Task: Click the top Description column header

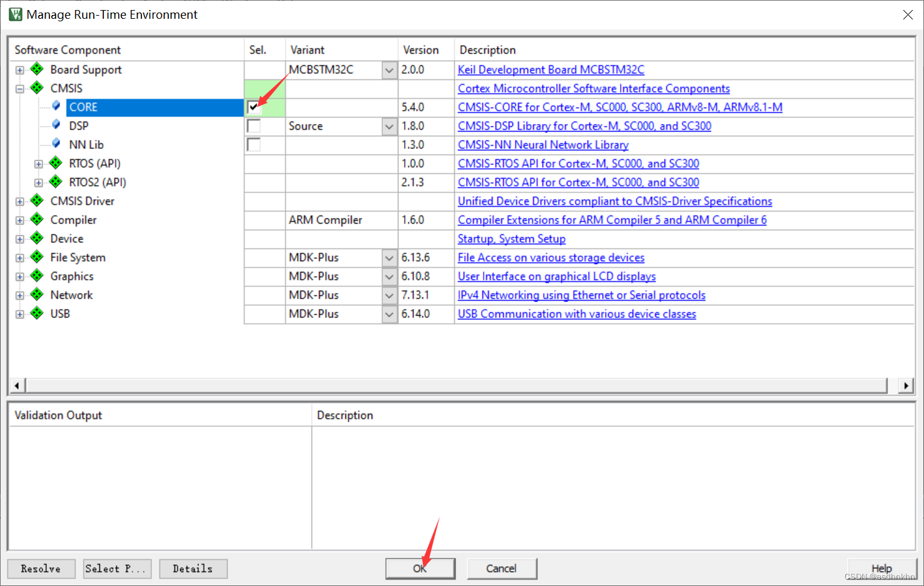Action: (684, 49)
